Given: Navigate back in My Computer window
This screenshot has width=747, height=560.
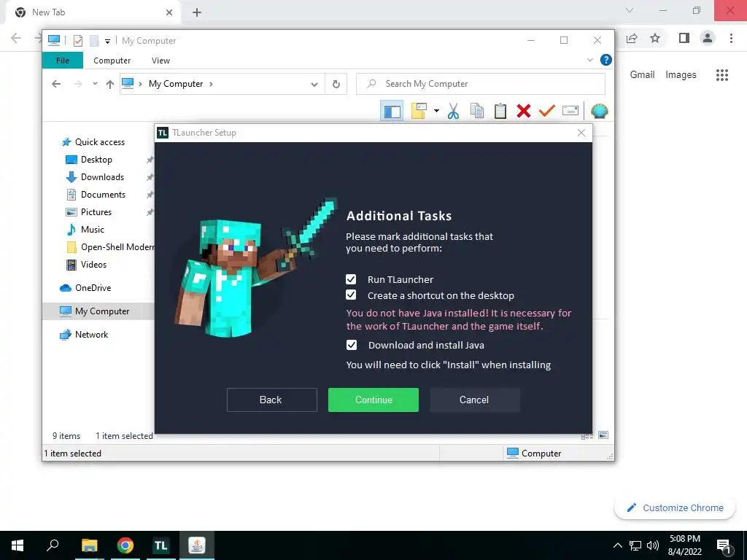Looking at the screenshot, I should pyautogui.click(x=56, y=85).
